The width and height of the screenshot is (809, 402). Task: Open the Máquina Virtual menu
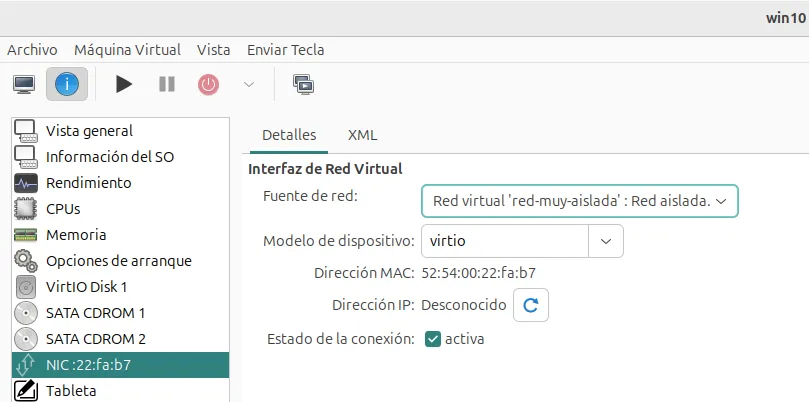click(127, 49)
